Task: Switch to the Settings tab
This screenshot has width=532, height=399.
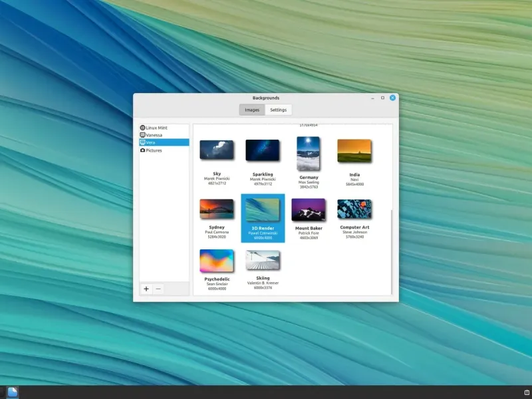Action: [278, 110]
